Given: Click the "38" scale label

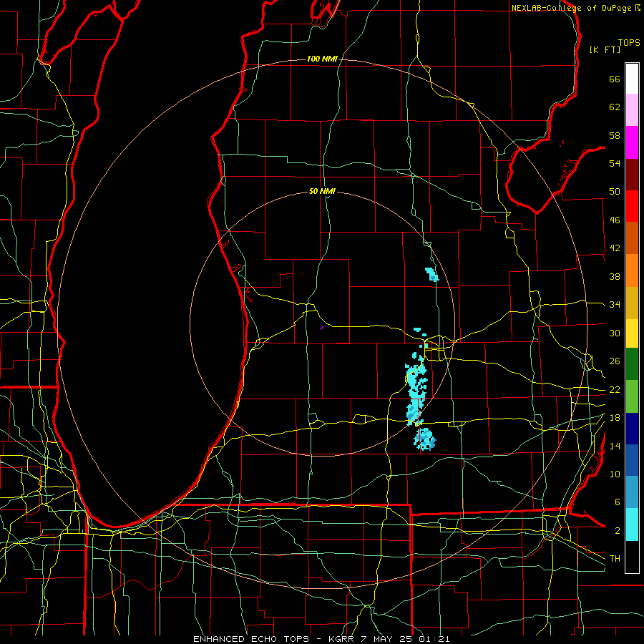Looking at the screenshot, I should click(x=615, y=276).
